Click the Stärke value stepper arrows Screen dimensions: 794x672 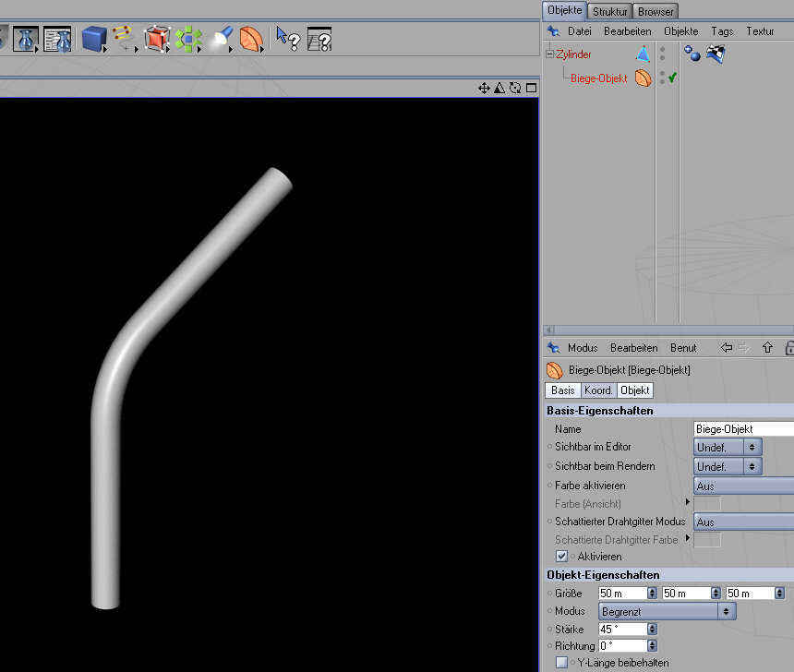tap(652, 629)
